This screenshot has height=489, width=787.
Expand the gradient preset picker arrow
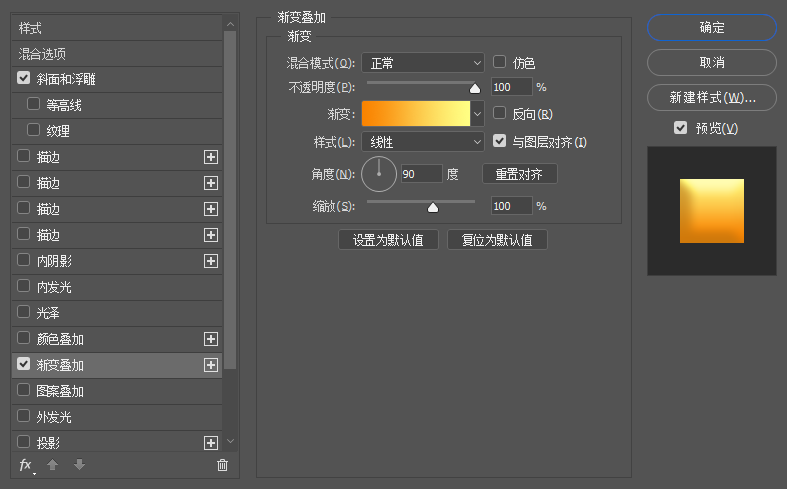pyautogui.click(x=477, y=114)
